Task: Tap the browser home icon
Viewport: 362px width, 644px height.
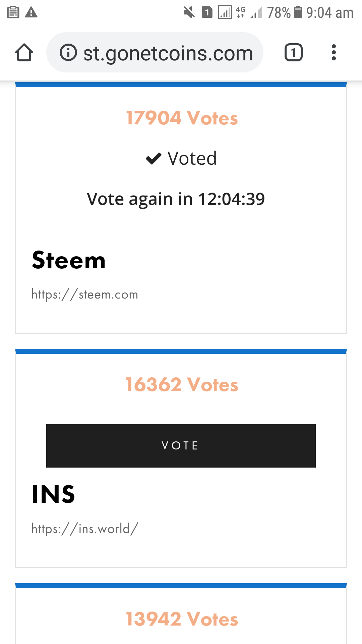Action: point(24,53)
